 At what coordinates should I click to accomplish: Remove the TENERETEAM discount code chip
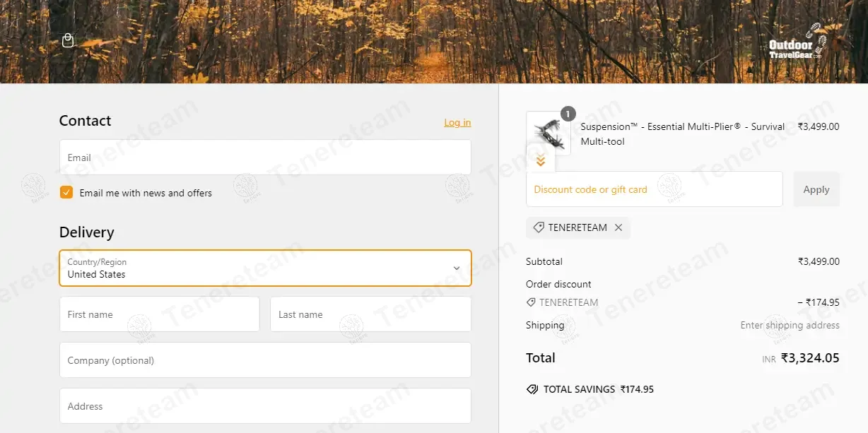(x=618, y=227)
